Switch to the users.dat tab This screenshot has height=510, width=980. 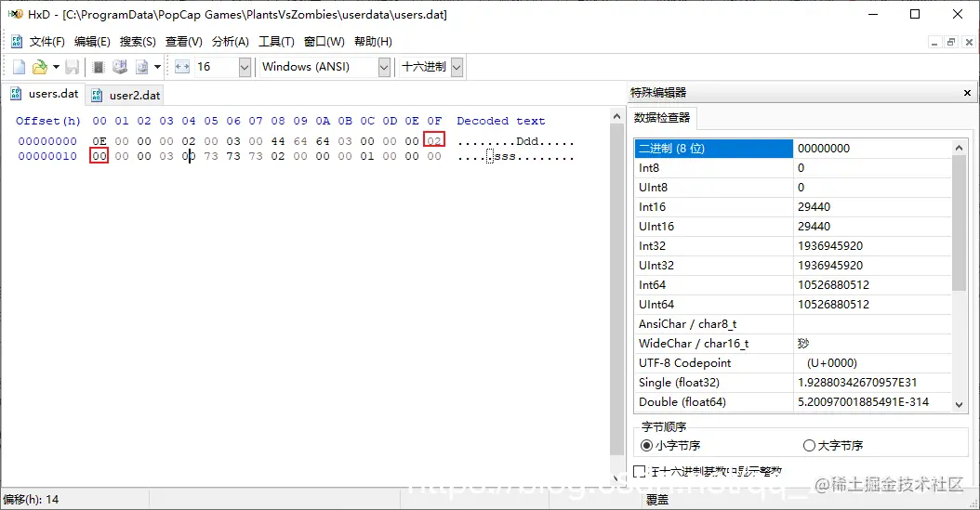pos(44,94)
